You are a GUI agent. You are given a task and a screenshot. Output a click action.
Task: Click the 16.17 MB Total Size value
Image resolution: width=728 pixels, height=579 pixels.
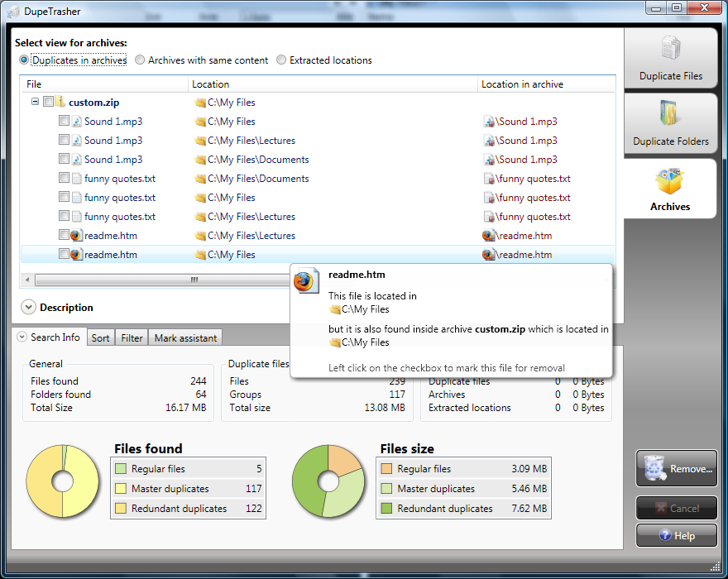(x=185, y=407)
